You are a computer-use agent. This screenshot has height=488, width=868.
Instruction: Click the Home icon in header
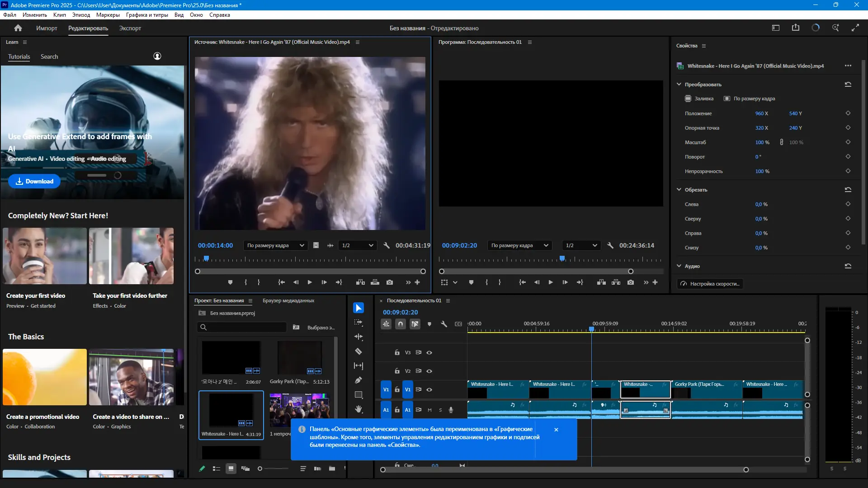click(x=18, y=28)
